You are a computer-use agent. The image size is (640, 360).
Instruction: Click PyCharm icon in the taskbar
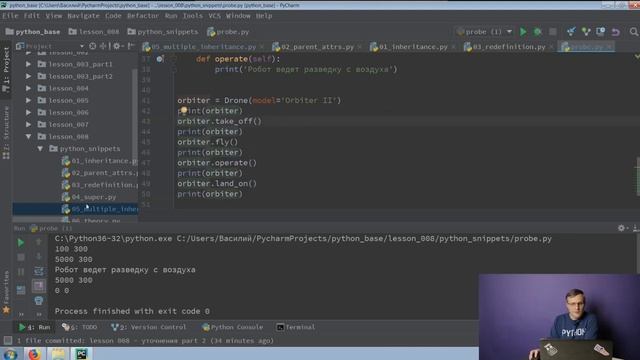(x=82, y=353)
